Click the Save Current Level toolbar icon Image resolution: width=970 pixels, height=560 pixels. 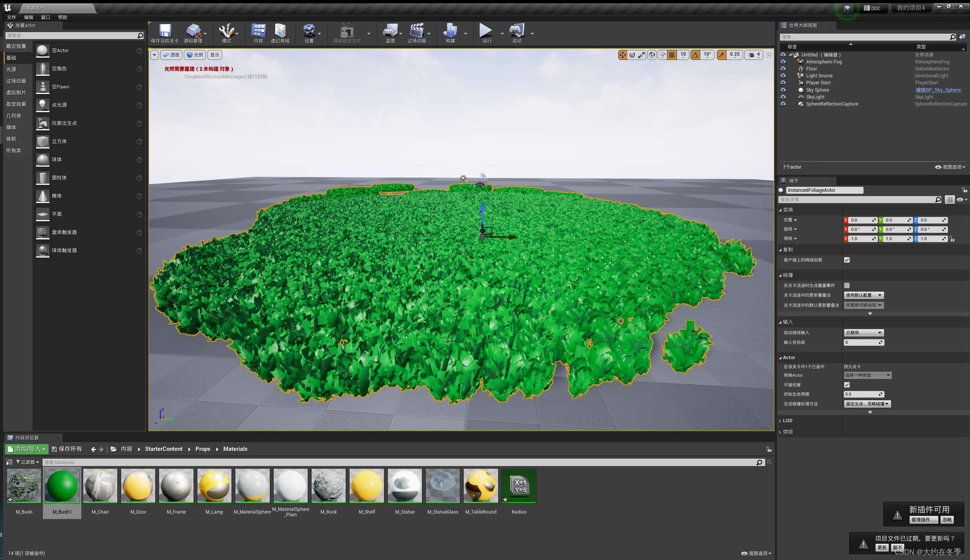[x=165, y=31]
